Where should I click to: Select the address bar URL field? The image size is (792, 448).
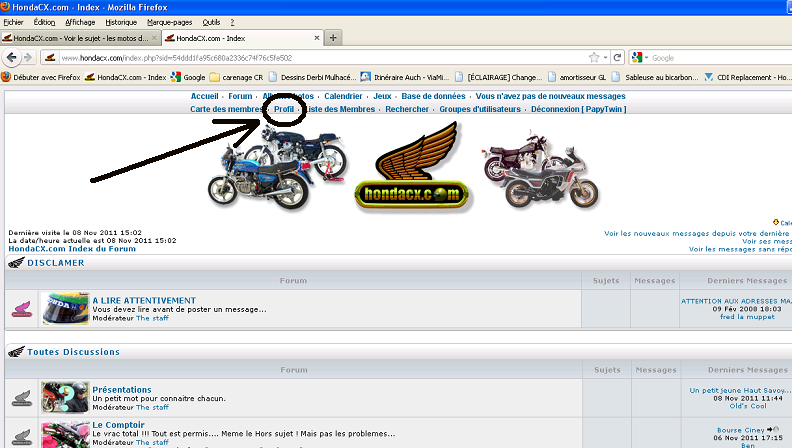323,58
